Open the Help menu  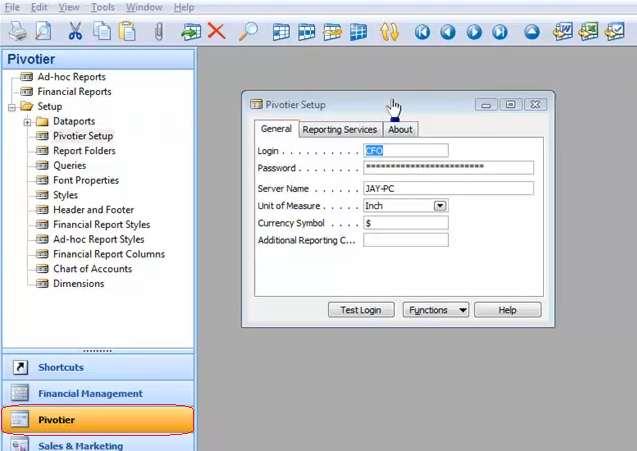click(184, 7)
